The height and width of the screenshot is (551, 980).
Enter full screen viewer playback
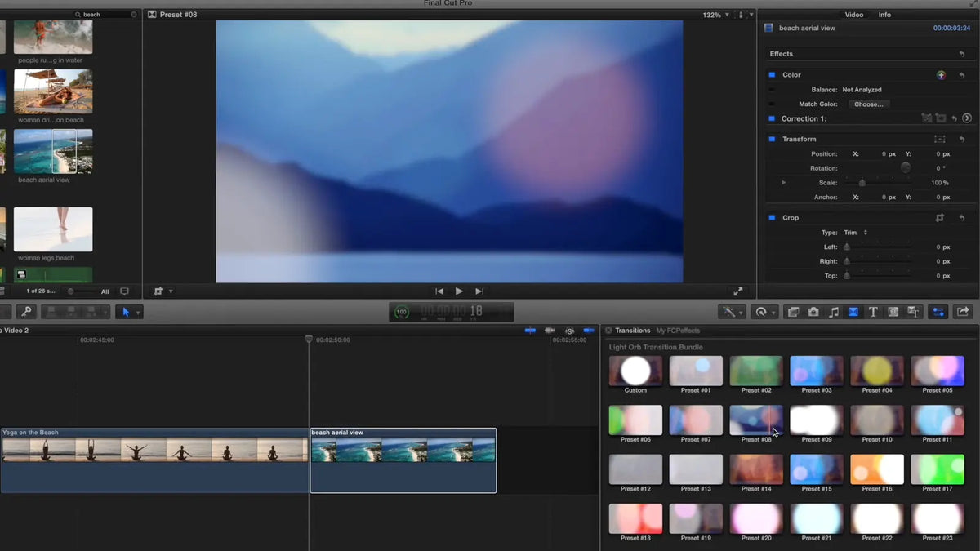(x=738, y=291)
